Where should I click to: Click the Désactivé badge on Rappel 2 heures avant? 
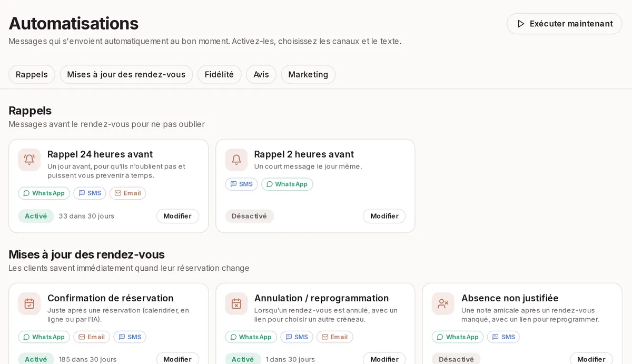pos(250,216)
